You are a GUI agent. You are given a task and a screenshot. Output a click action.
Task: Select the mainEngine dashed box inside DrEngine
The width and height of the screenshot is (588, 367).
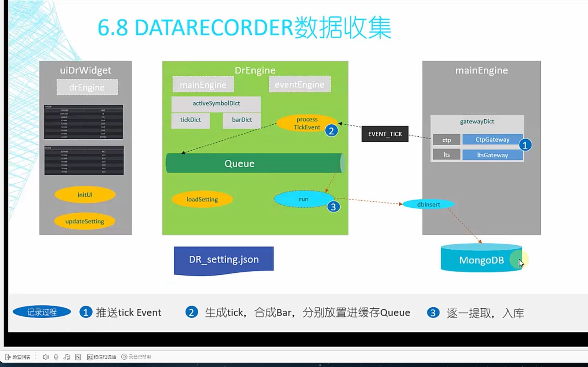point(203,85)
